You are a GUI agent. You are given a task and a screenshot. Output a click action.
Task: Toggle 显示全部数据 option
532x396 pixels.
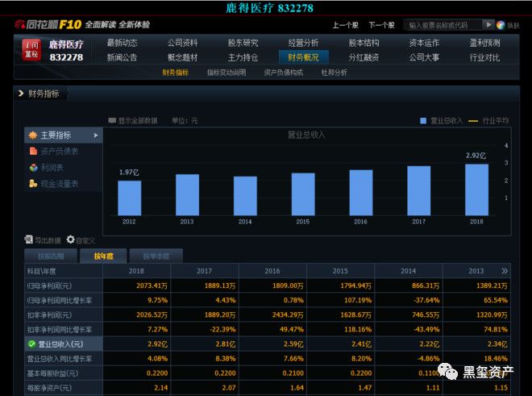133,120
